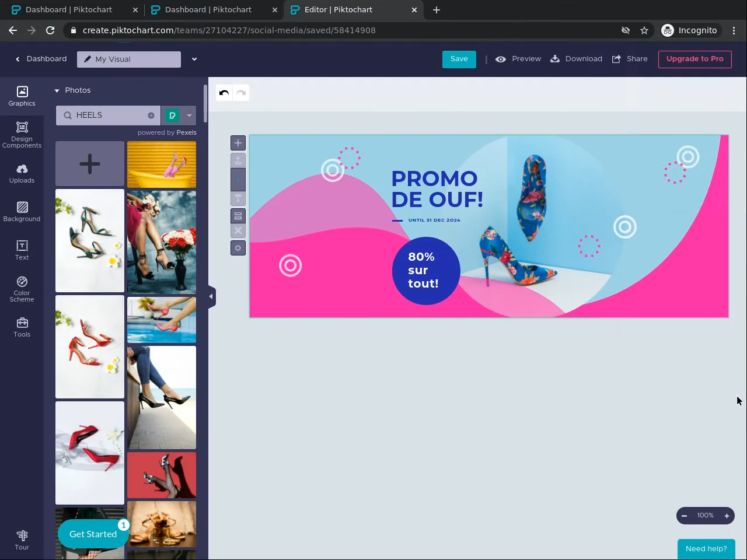The height and width of the screenshot is (560, 747).
Task: Start the Tour from sidebar
Action: coord(22,540)
